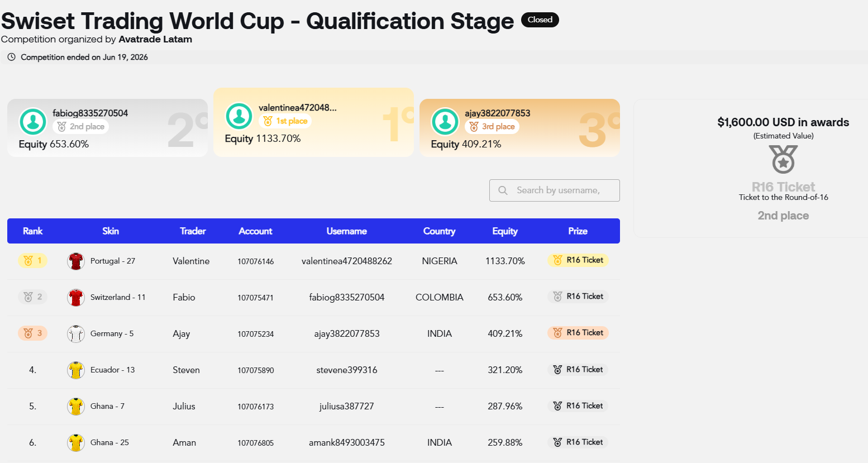Image resolution: width=868 pixels, height=463 pixels.
Task: Click the 3rd place medal badge on the podium
Action: click(x=492, y=126)
